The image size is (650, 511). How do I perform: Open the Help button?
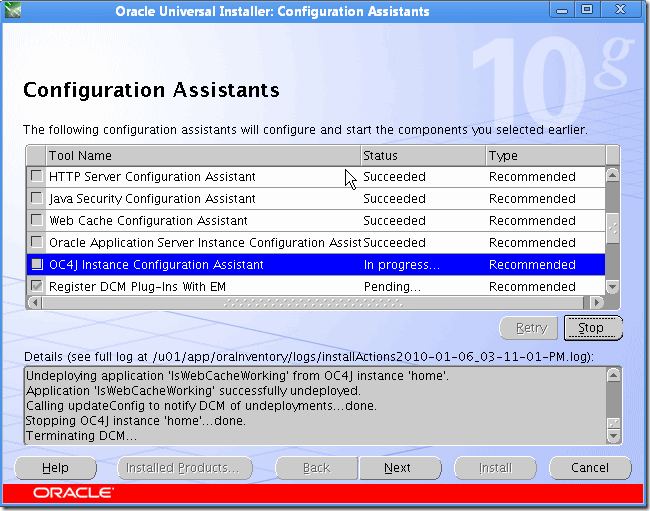coord(56,468)
